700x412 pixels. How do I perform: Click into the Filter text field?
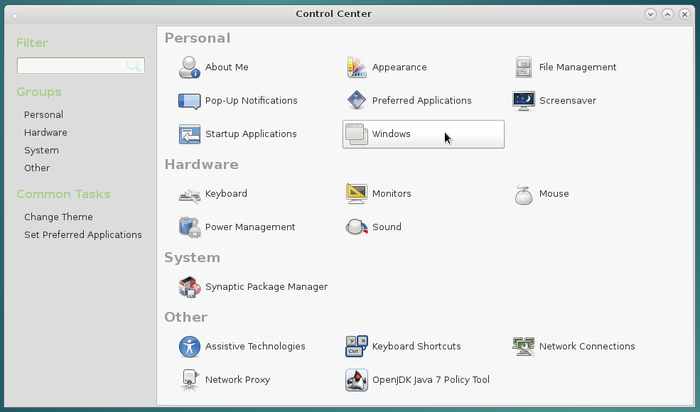(80, 66)
